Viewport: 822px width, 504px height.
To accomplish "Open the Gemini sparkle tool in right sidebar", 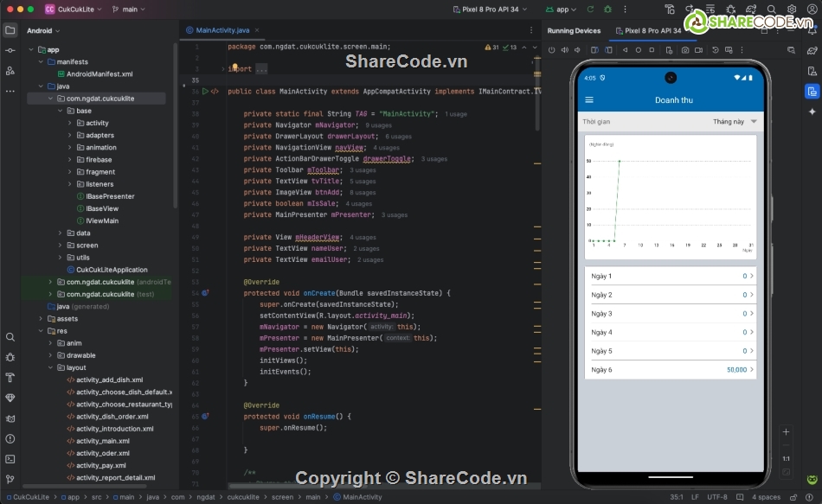I will (x=812, y=112).
